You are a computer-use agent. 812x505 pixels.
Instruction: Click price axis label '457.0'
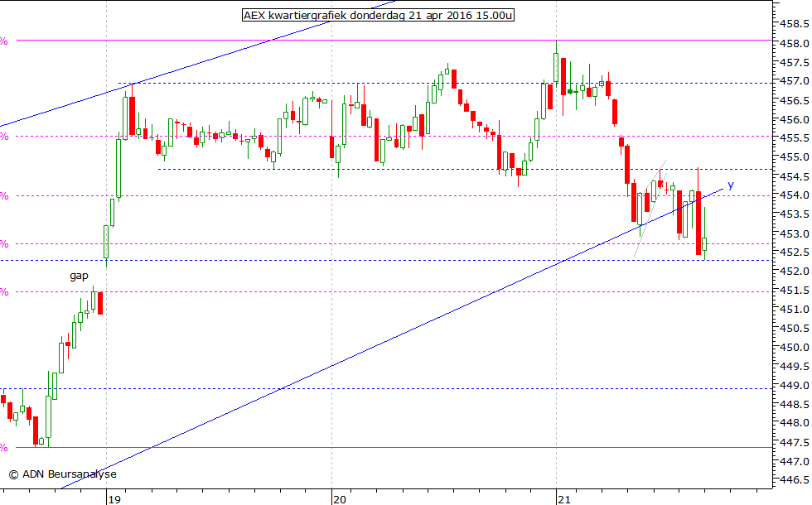(795, 81)
